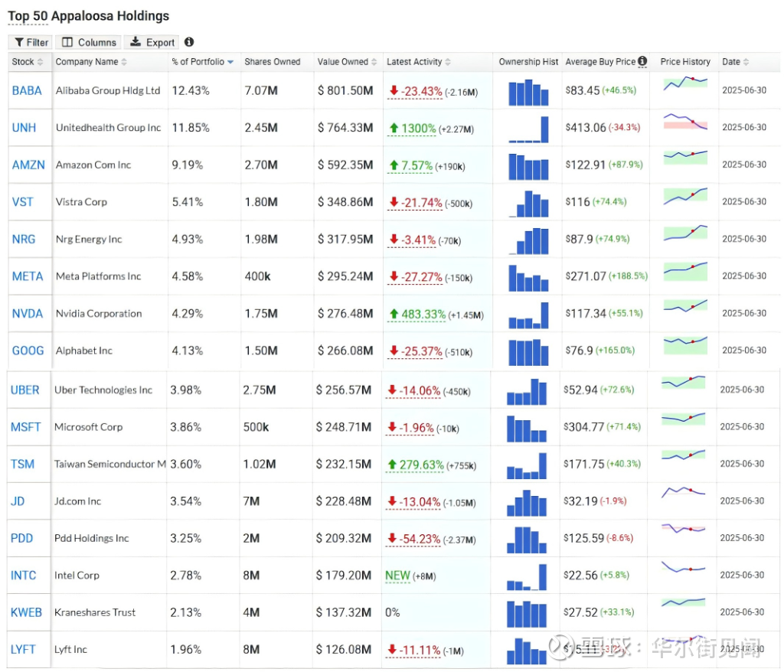The image size is (784, 672).
Task: Open the NVDA stock link
Action: coord(28,314)
